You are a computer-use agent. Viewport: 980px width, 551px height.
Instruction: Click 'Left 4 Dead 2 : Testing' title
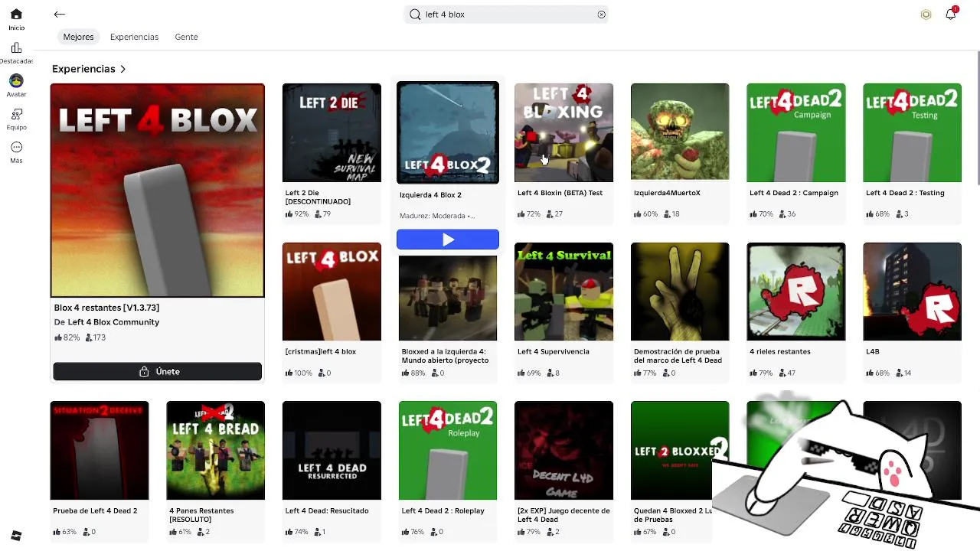[x=905, y=193]
